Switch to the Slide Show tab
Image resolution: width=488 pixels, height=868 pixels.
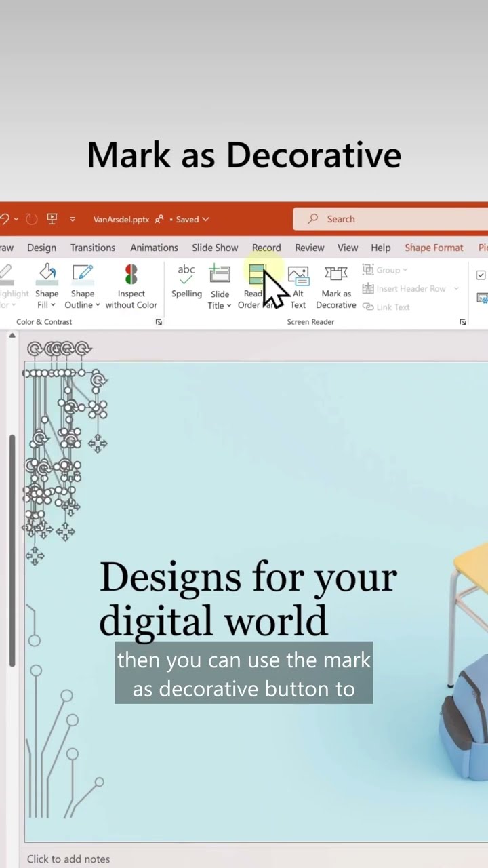pos(215,248)
